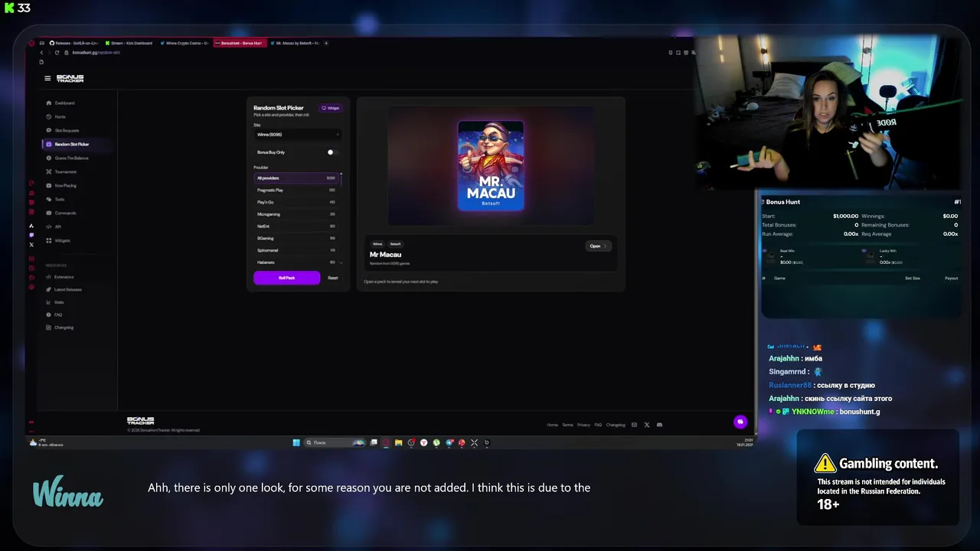Select All providers in provider list
The image size is (980, 551).
(x=296, y=178)
